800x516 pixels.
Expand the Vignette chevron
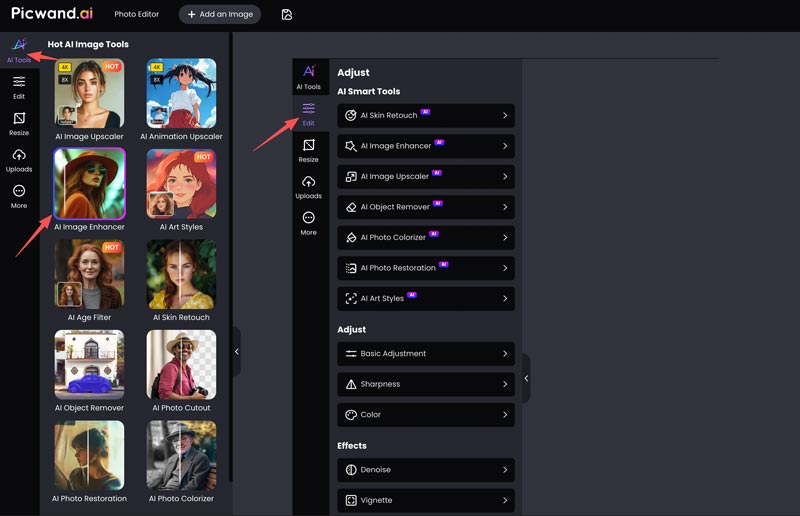(x=505, y=500)
